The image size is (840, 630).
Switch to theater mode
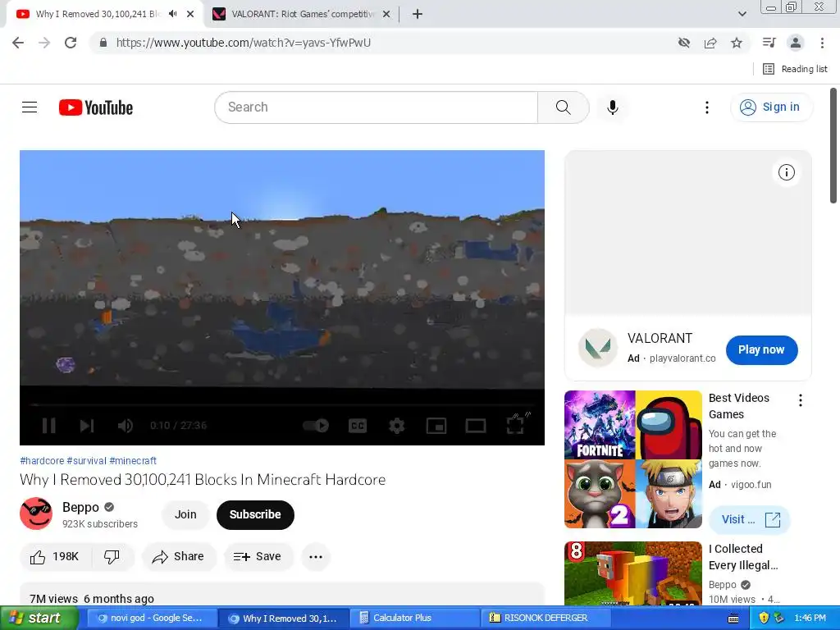coord(475,426)
